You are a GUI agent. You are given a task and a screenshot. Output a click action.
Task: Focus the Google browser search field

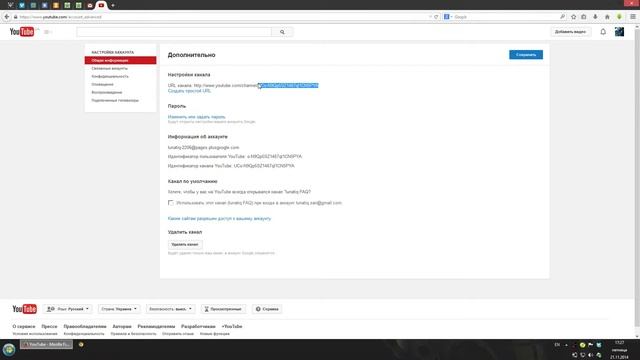point(506,17)
